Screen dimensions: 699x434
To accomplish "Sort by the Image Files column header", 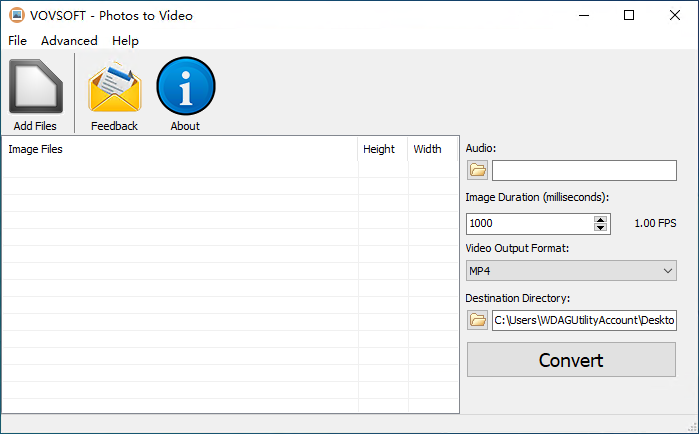I will 180,149.
